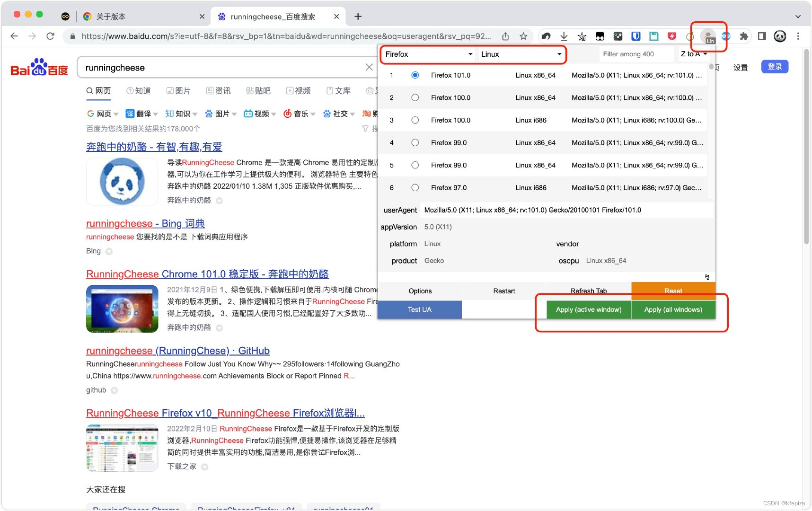Click the Restart button

tap(504, 291)
